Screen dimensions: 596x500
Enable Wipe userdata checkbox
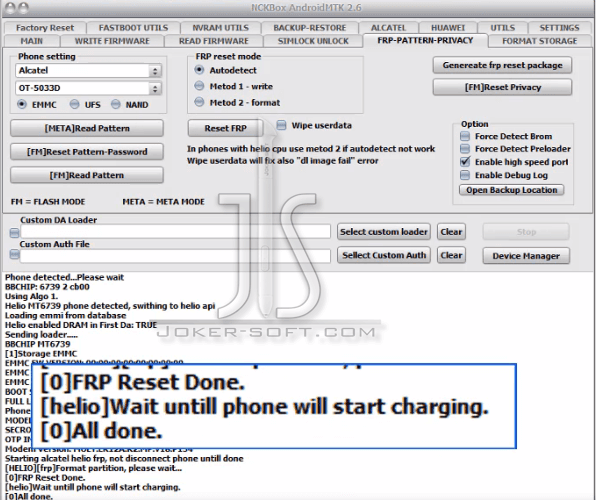tap(281, 125)
